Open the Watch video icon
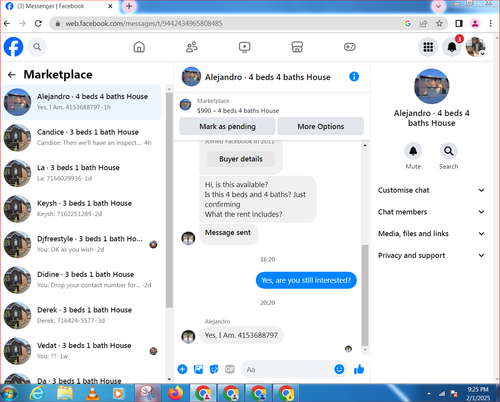The height and width of the screenshot is (402, 500). coord(244,47)
